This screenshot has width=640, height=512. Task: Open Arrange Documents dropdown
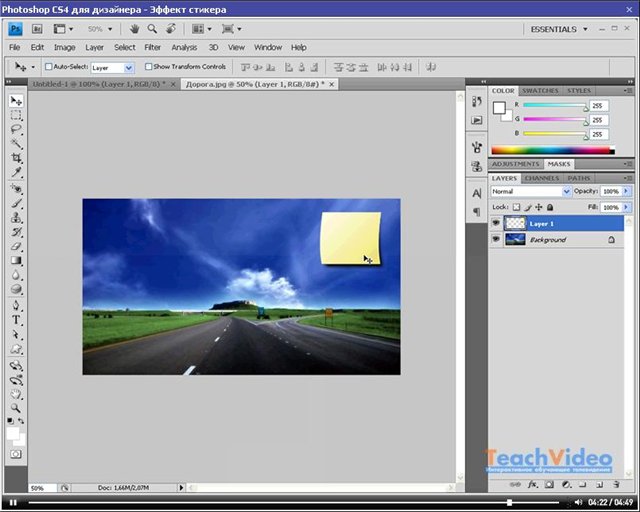pyautogui.click(x=202, y=29)
